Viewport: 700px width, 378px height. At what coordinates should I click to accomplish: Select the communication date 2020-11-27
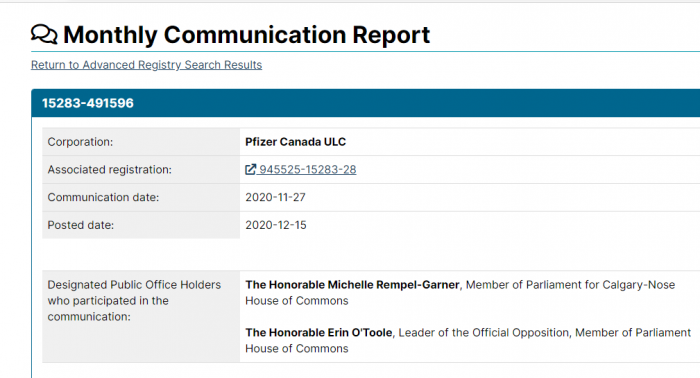click(275, 197)
